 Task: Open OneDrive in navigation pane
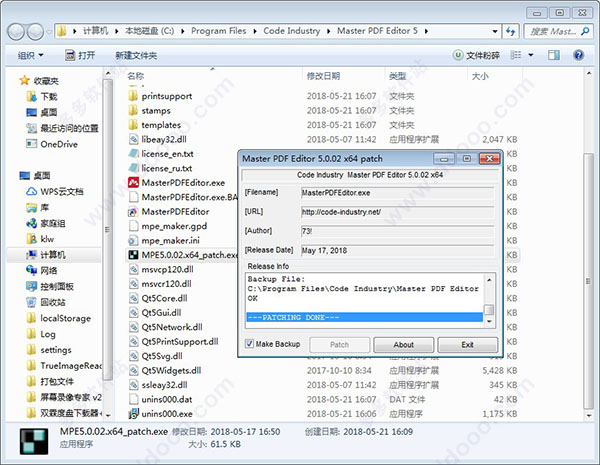59,144
